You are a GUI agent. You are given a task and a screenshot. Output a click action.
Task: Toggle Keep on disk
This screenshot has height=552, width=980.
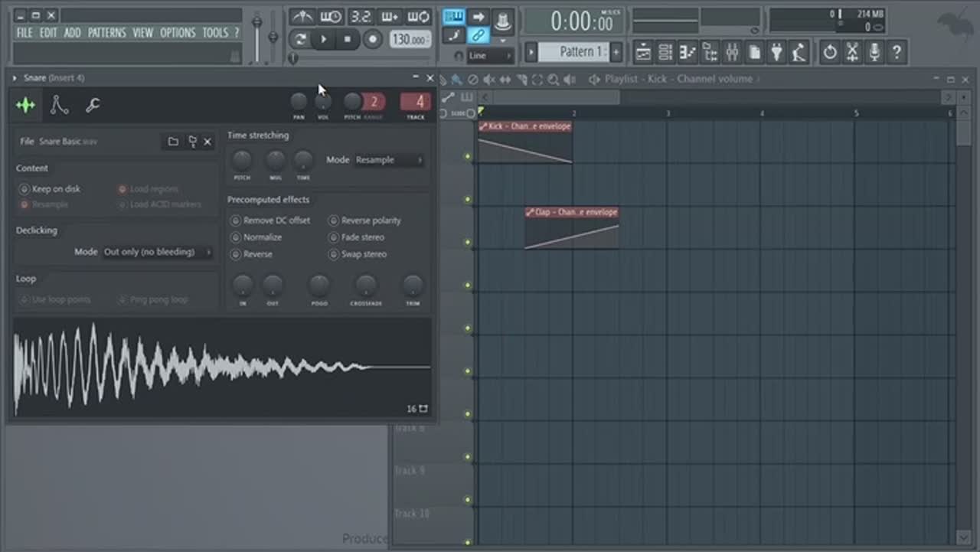(x=24, y=189)
